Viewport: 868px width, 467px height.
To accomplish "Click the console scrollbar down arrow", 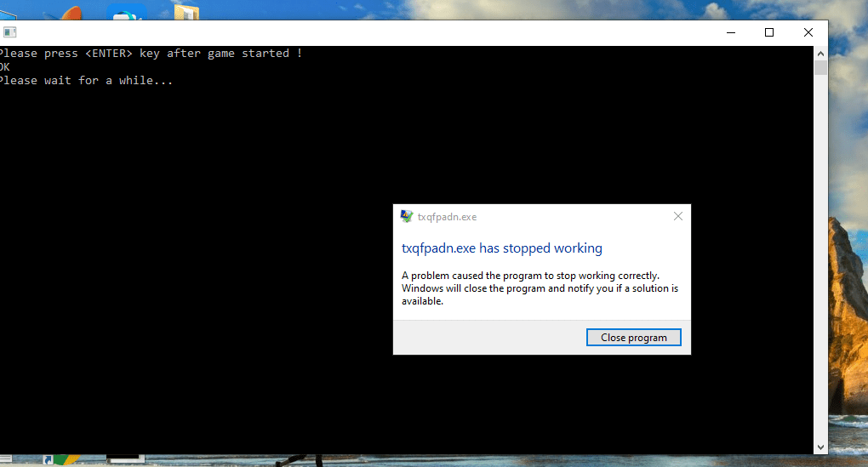I will pyautogui.click(x=820, y=447).
